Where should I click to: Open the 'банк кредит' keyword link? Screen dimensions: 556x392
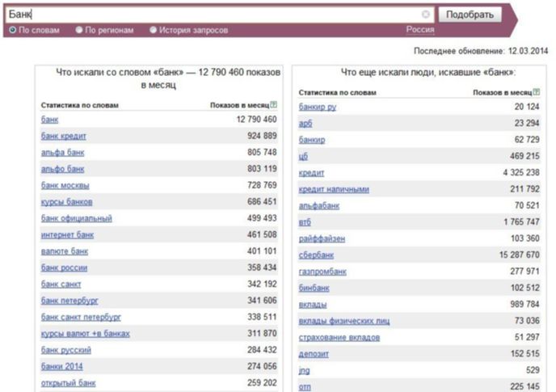[x=64, y=136]
